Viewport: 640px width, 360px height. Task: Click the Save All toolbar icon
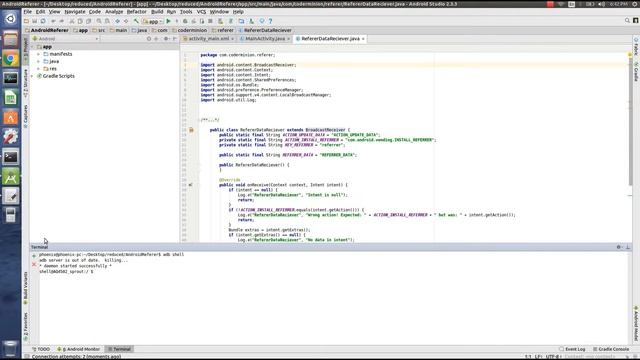coord(35,21)
